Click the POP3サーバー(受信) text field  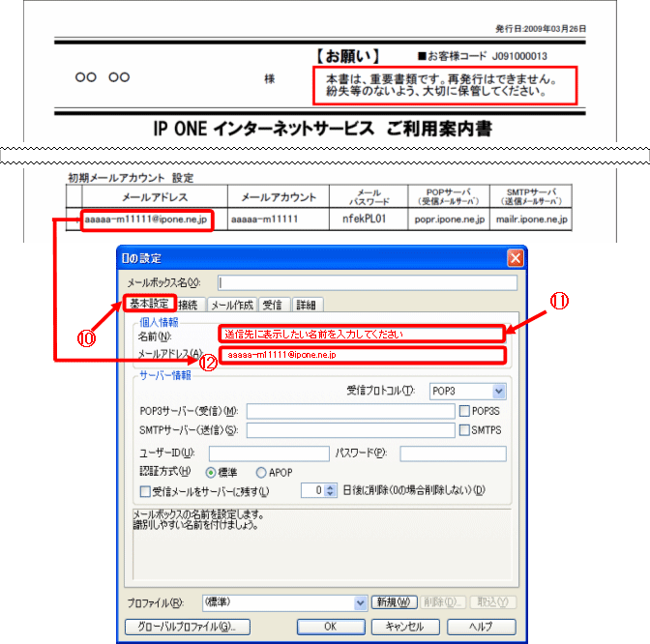[350, 412]
